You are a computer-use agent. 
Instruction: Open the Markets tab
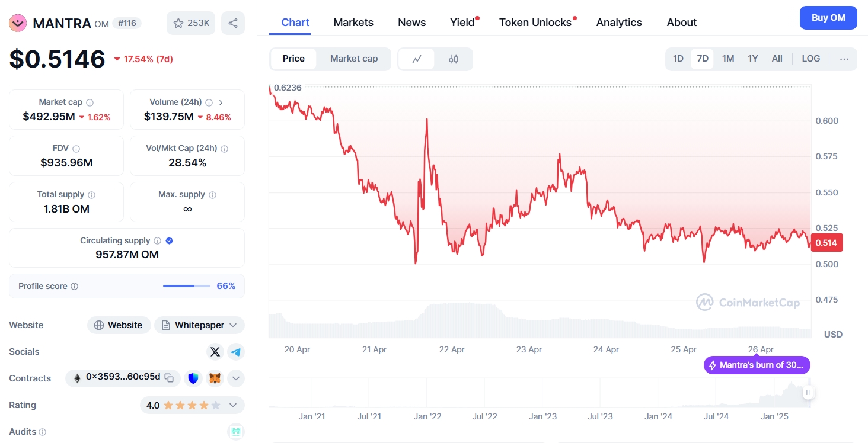(x=353, y=23)
